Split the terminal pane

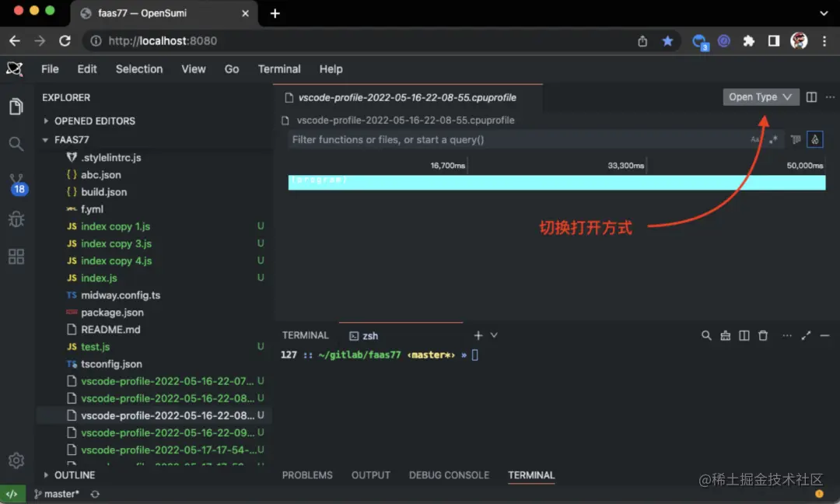[744, 335]
